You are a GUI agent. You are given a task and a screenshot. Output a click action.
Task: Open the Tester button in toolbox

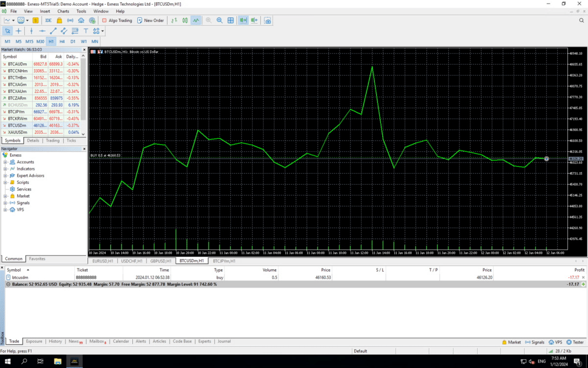pos(575,342)
